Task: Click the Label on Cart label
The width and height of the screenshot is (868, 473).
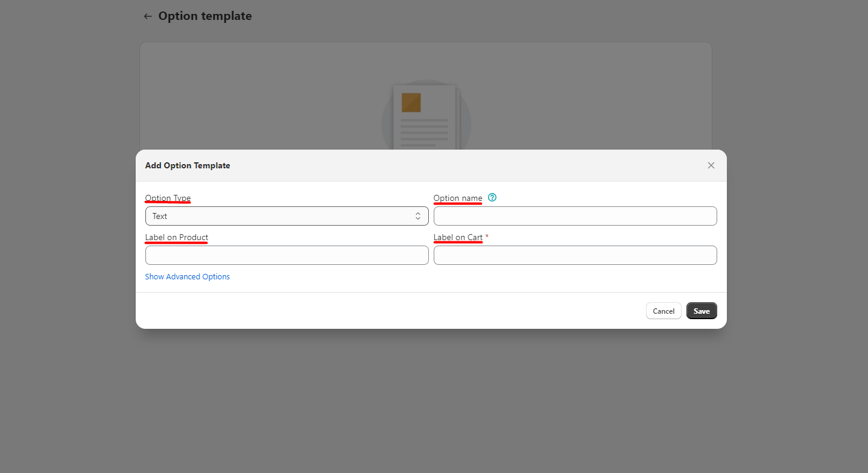Action: click(x=458, y=238)
